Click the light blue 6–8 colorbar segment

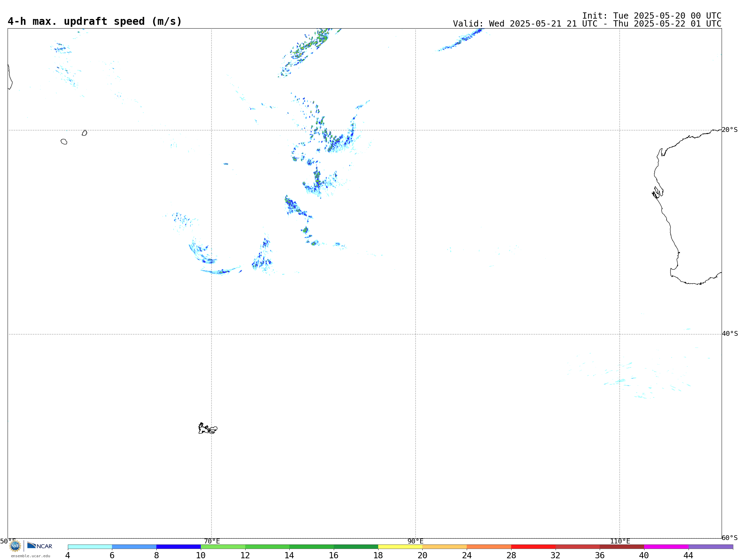134,547
